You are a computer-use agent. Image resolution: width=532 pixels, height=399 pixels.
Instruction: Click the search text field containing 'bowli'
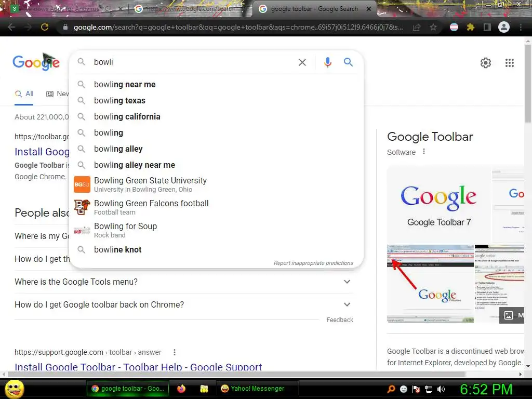tap(193, 62)
